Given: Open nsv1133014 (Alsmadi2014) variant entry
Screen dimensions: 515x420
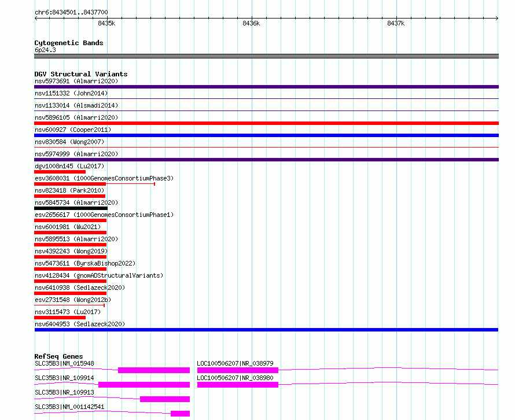Looking at the screenshot, I should click(76, 105).
